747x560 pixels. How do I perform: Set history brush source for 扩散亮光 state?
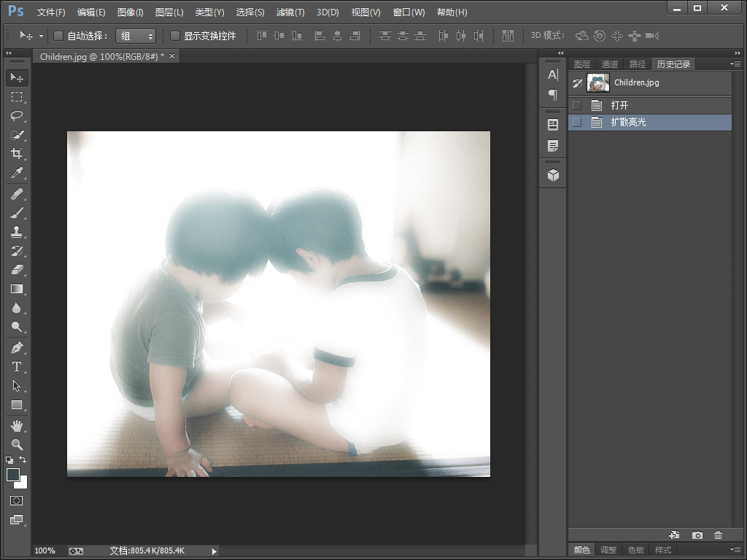(577, 122)
